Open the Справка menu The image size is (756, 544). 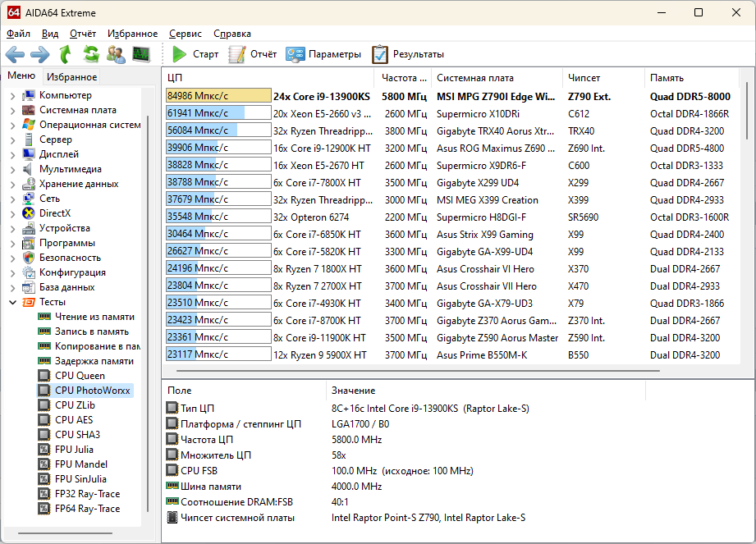point(232,34)
